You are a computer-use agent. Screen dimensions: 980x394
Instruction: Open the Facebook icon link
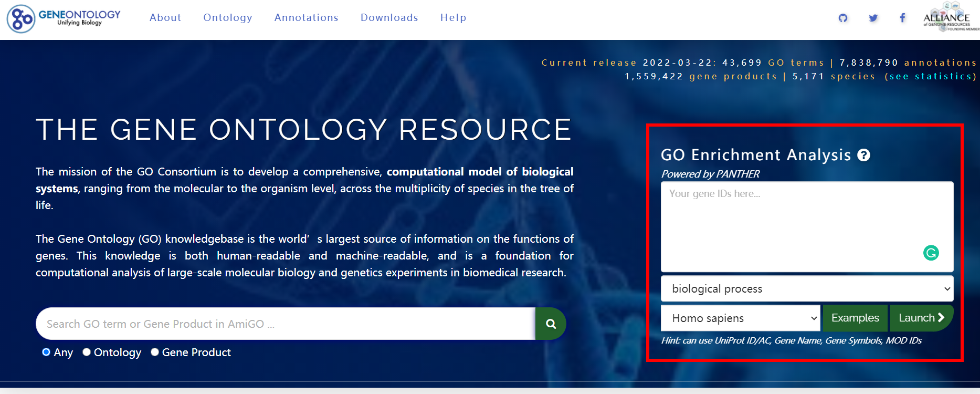point(902,18)
